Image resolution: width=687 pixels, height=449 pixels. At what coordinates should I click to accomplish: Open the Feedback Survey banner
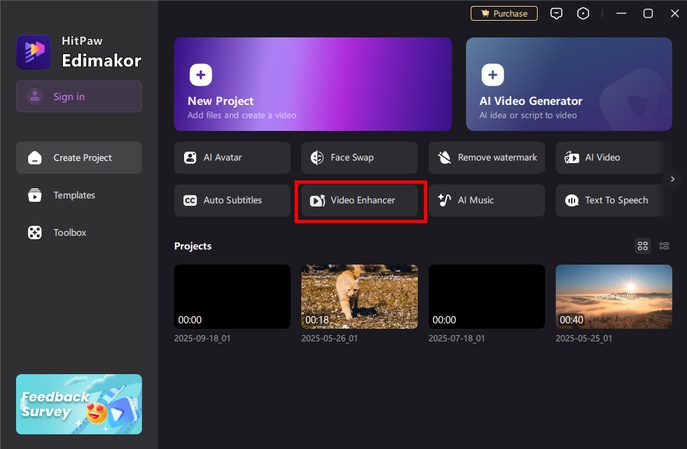[x=79, y=404]
